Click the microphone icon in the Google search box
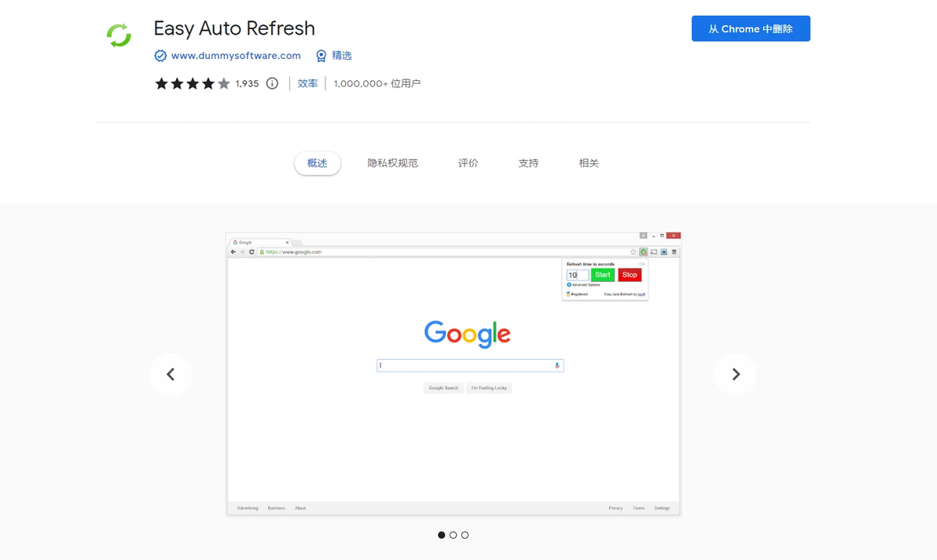The height and width of the screenshot is (560, 937). point(557,365)
